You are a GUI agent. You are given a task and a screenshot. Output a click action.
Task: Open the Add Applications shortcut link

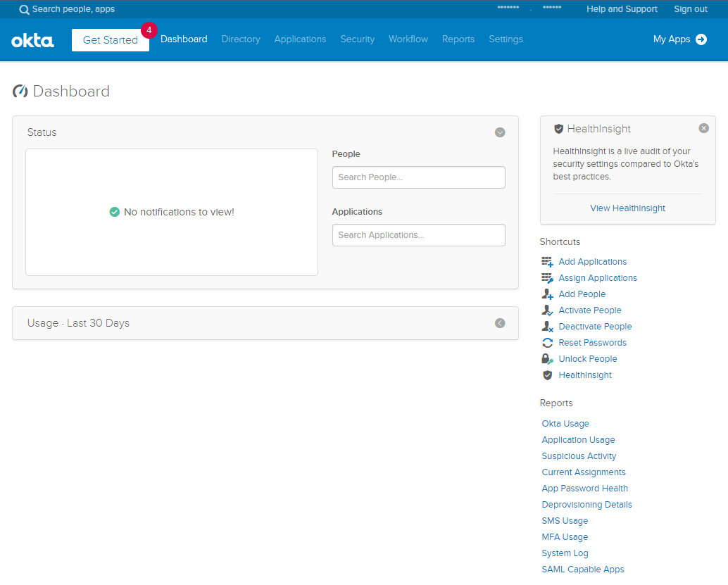pos(592,262)
